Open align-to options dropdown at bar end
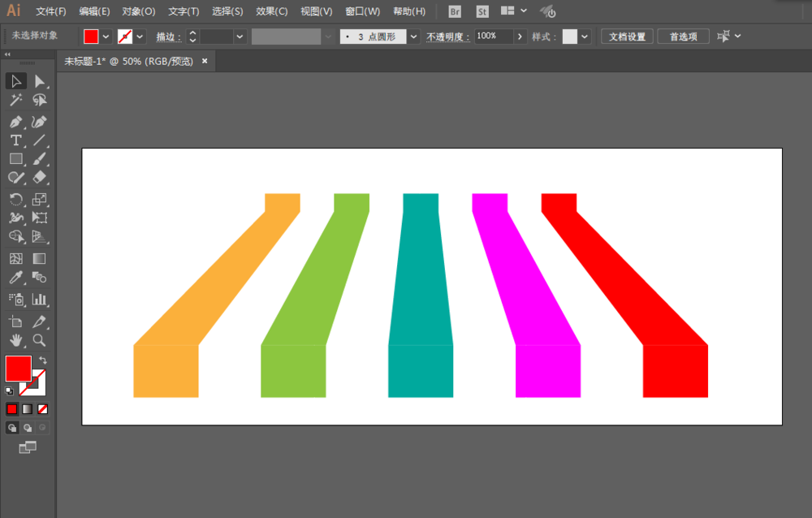The image size is (812, 518). 737,37
